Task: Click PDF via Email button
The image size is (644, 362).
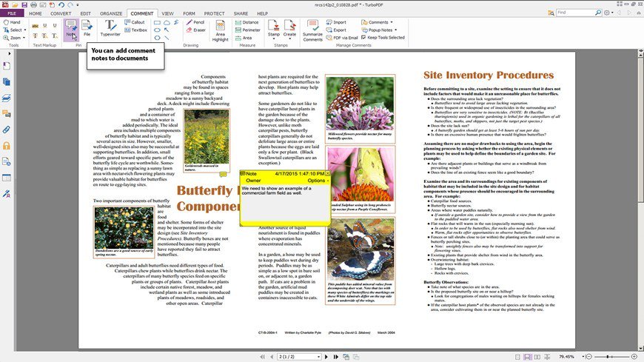Action: [343, 38]
